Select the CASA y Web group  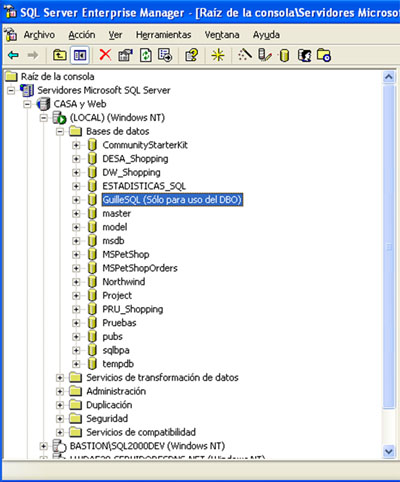pos(80,104)
